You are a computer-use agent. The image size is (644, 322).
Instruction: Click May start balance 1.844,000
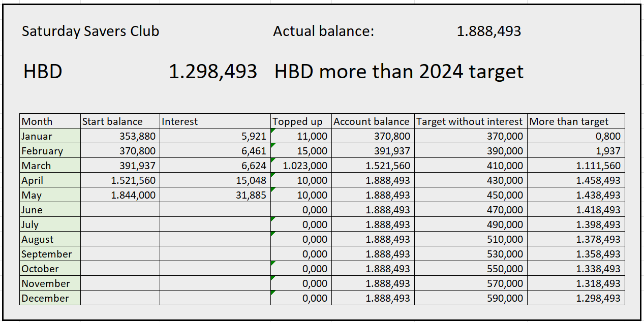[120, 195]
